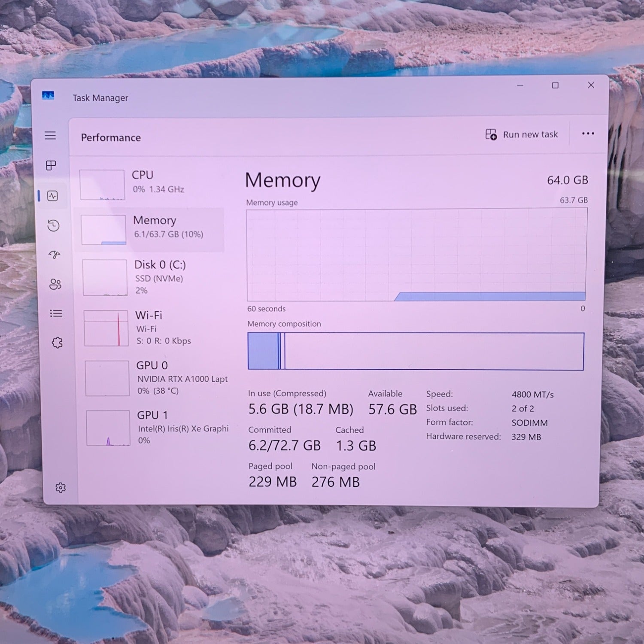Click the Memory composition bar
The height and width of the screenshot is (644, 644).
click(416, 351)
